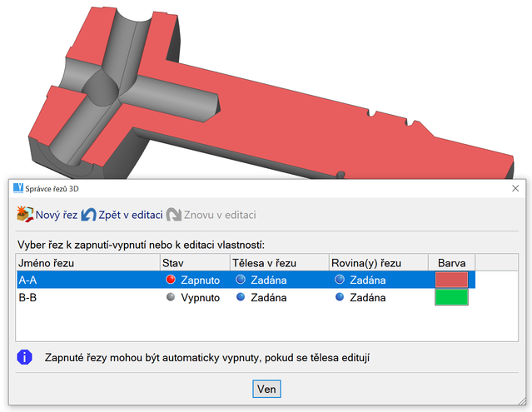This screenshot has width=532, height=412.
Task: Click Tělesa v řezu indicator for B-B
Action: [241, 297]
